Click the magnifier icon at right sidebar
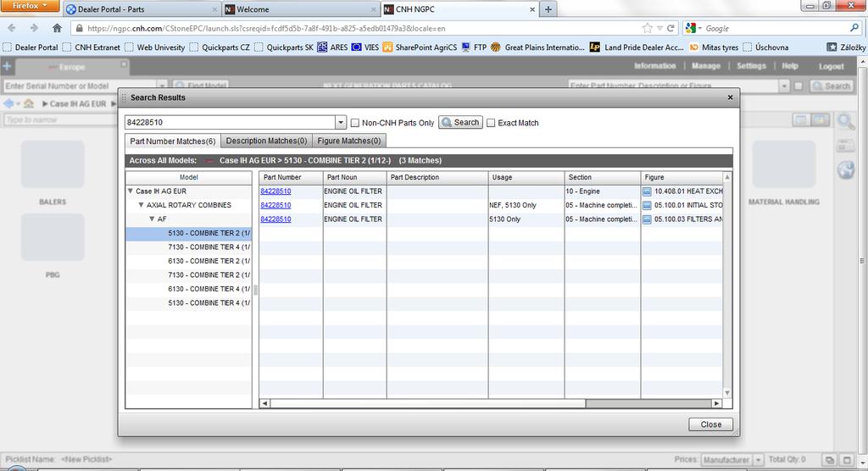868x471 pixels. (x=846, y=120)
